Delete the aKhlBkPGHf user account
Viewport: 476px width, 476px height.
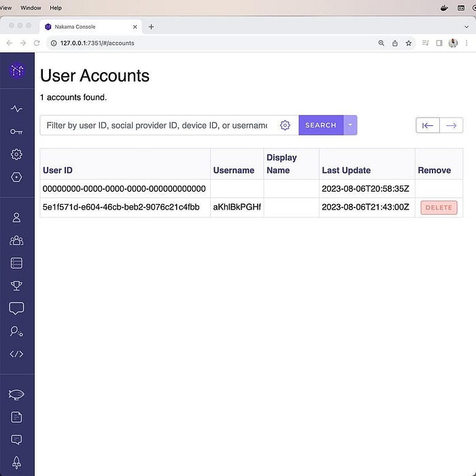point(439,207)
